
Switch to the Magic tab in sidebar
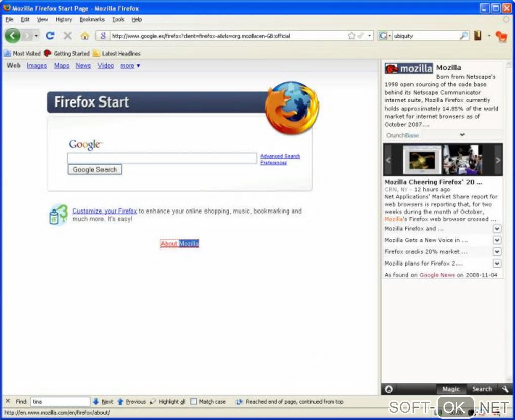click(x=451, y=389)
